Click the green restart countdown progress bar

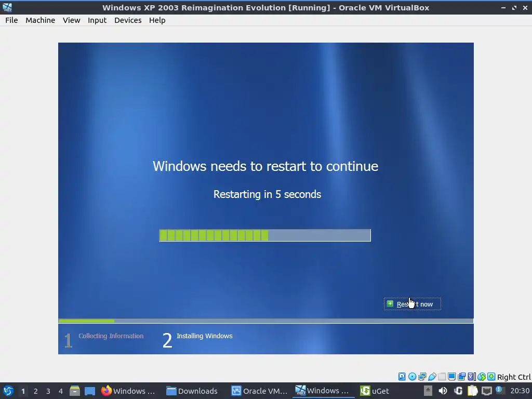point(264,235)
